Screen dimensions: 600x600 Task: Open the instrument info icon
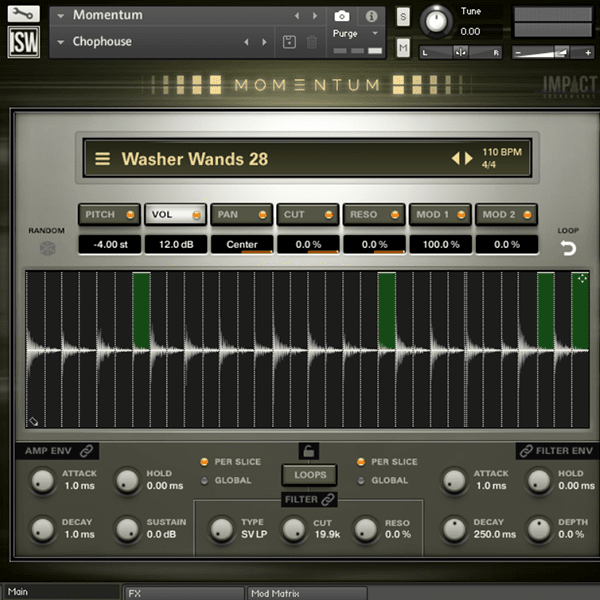[371, 16]
